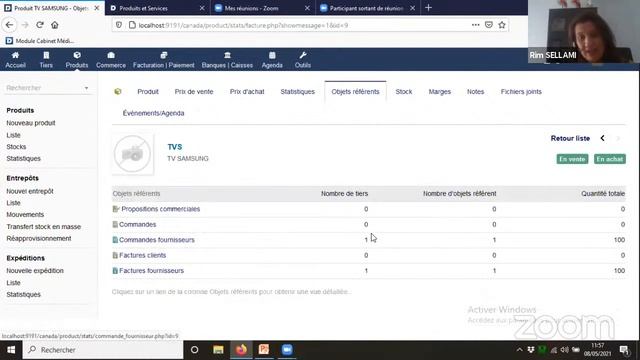Viewport: 640px width, 360px height.
Task: Click the browser forward arrow
Action: [25, 25]
